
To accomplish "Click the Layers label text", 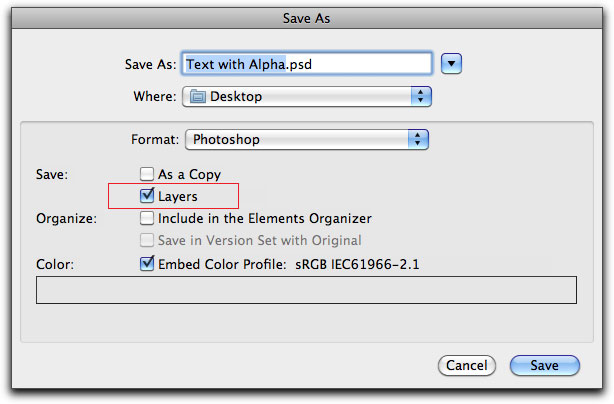I will coord(178,197).
